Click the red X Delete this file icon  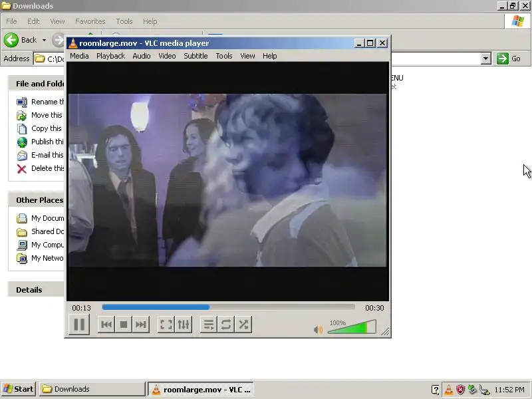tap(22, 169)
